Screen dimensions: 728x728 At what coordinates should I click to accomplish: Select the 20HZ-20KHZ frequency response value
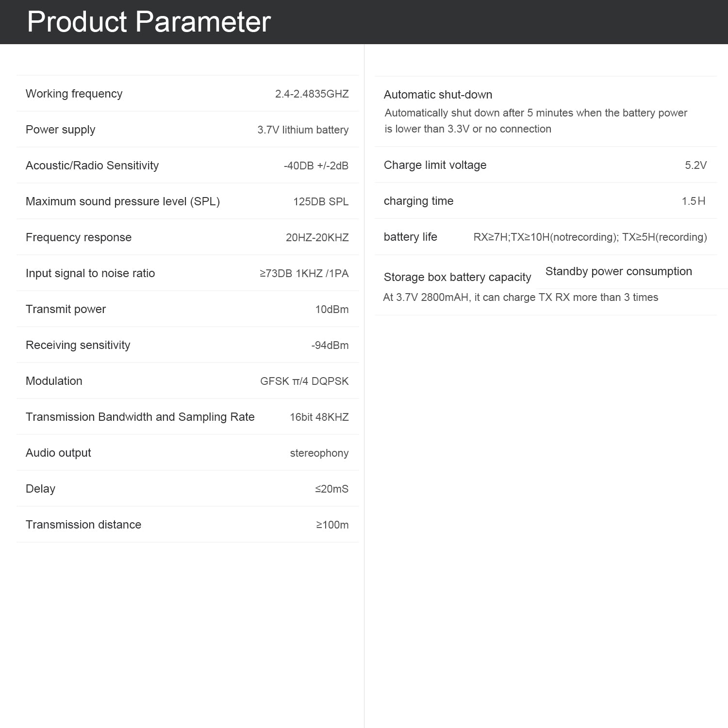point(317,237)
